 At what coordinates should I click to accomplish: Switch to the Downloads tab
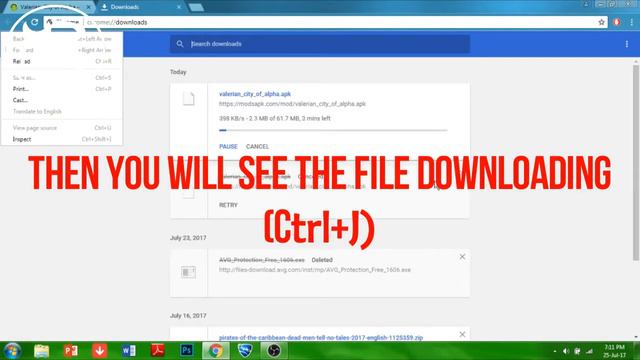140,7
